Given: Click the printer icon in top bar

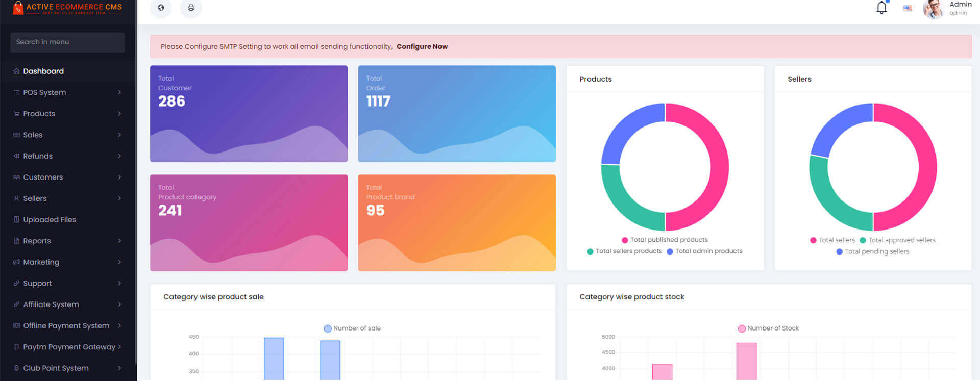Looking at the screenshot, I should coord(191,8).
